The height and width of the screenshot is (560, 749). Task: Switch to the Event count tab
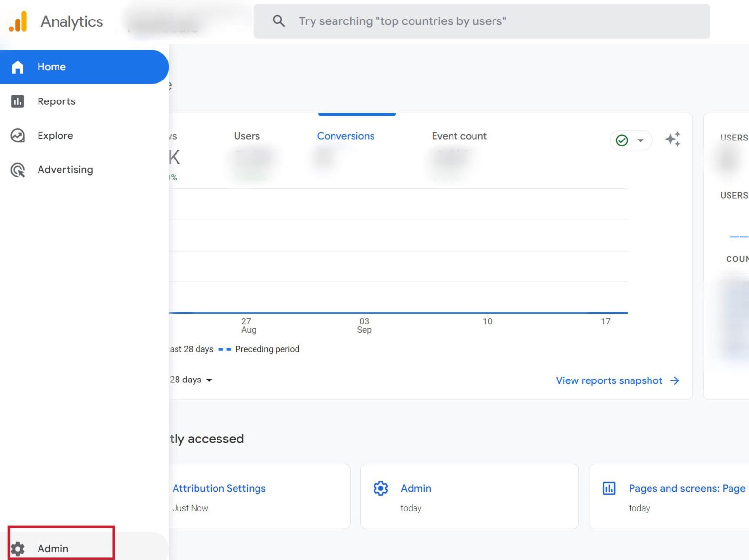(458, 136)
